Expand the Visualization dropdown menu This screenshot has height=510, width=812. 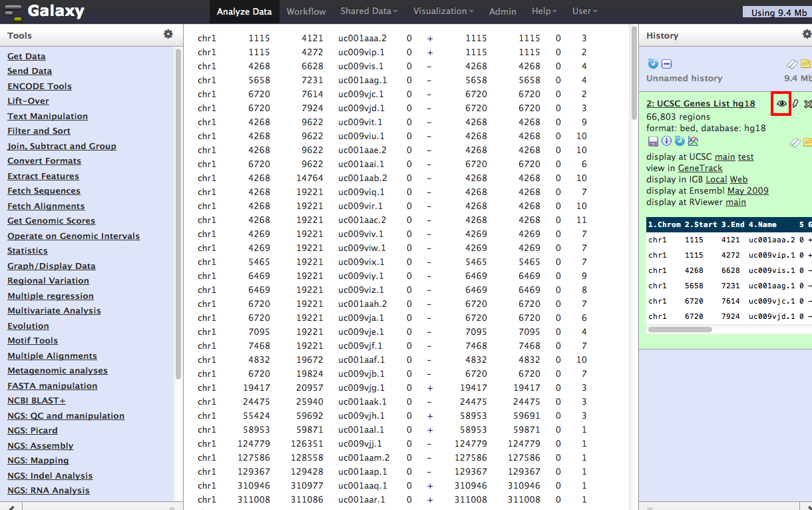(x=443, y=11)
